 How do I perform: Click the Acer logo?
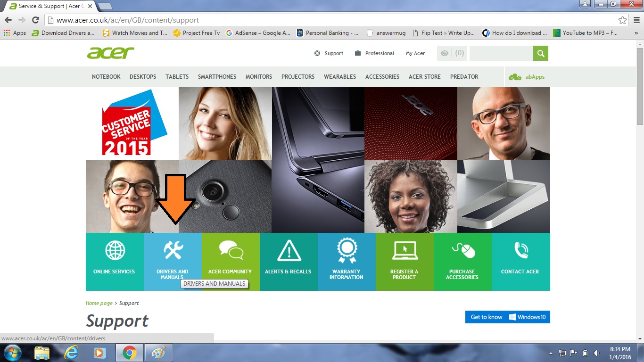click(x=111, y=53)
